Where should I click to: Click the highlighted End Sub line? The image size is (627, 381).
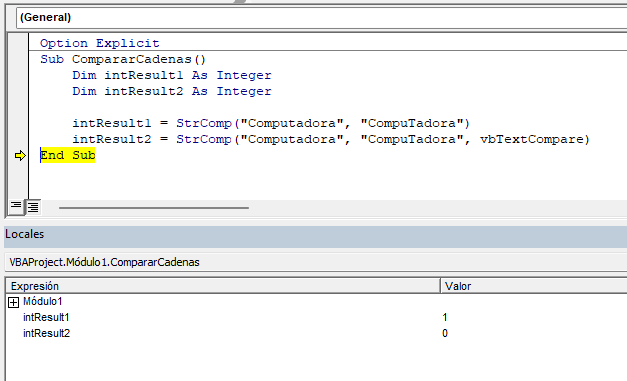point(68,155)
